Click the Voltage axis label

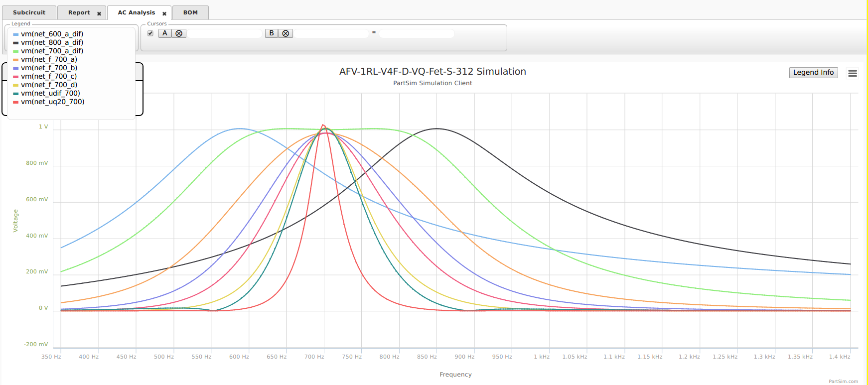tap(15, 221)
